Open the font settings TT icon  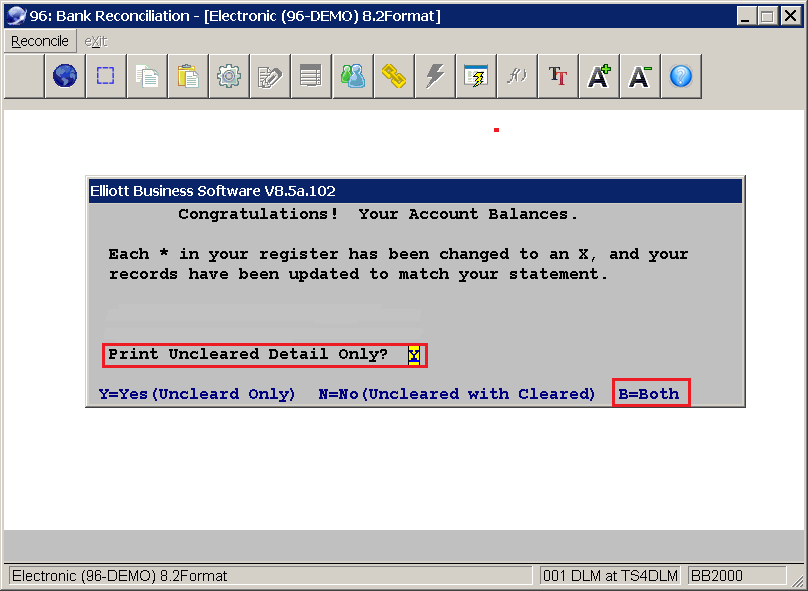[x=558, y=76]
